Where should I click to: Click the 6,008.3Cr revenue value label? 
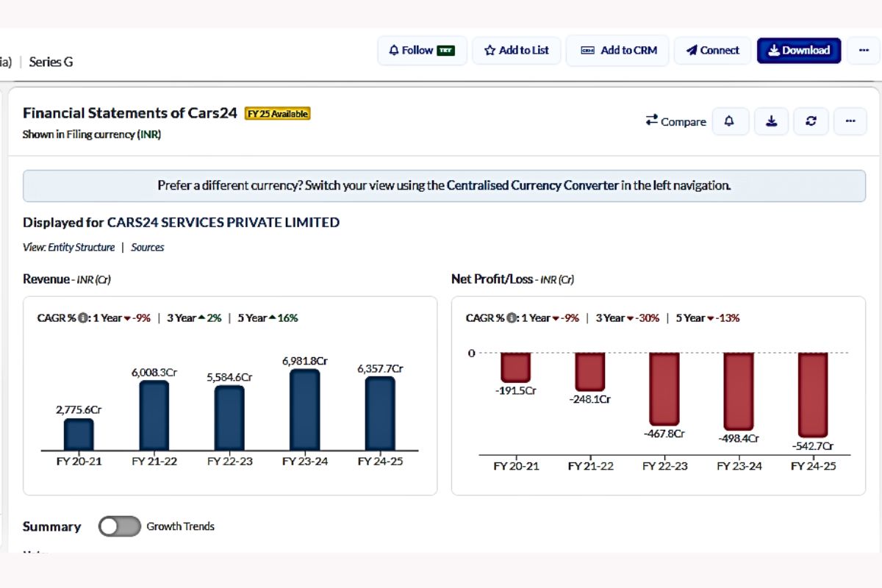click(x=154, y=373)
